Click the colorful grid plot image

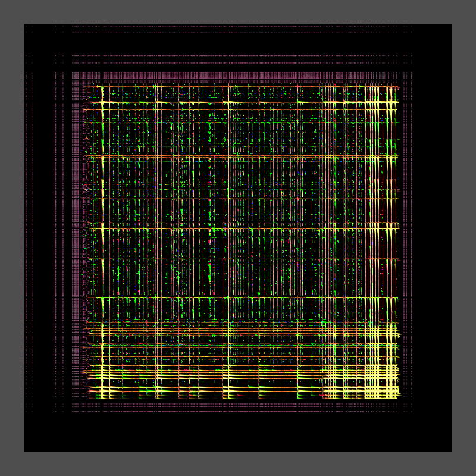[238, 238]
